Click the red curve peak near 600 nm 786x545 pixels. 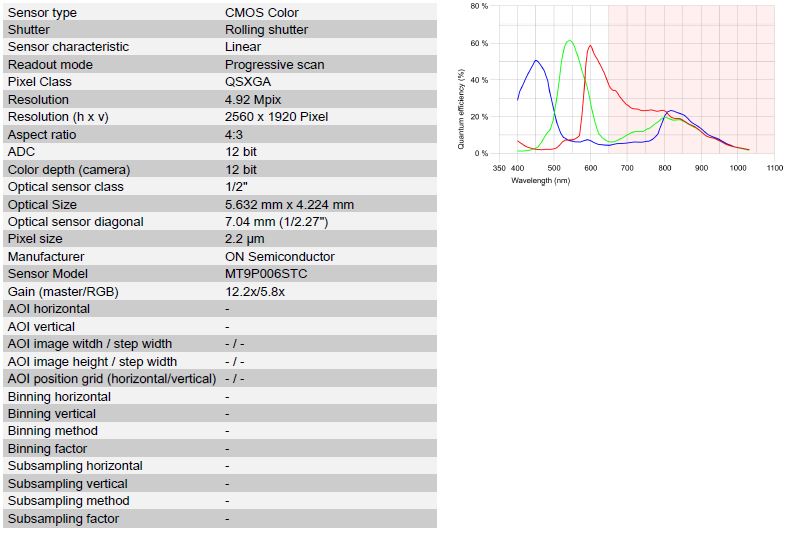(x=591, y=46)
